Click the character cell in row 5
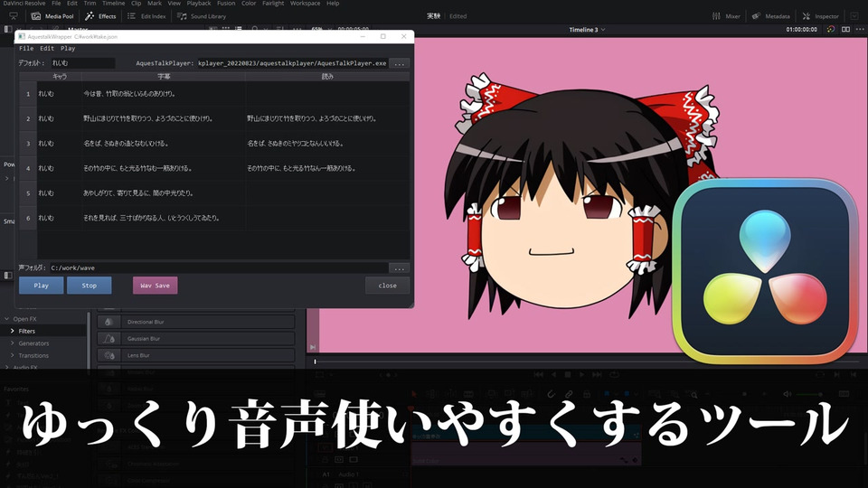Image resolution: width=868 pixels, height=488 pixels. coord(60,193)
